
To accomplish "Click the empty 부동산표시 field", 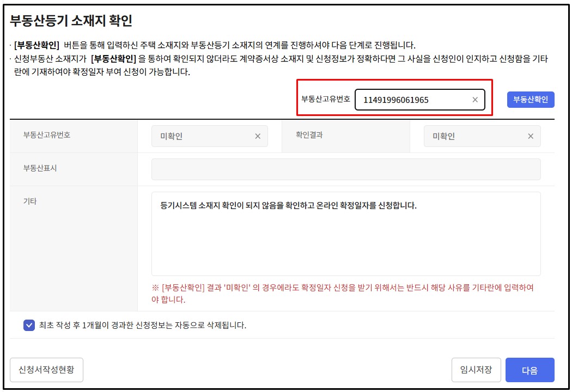I will pyautogui.click(x=346, y=169).
